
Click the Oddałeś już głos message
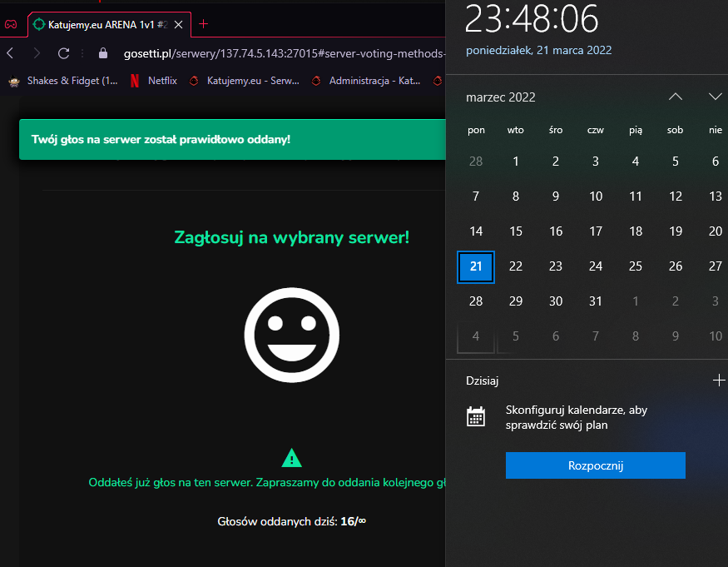pos(267,482)
